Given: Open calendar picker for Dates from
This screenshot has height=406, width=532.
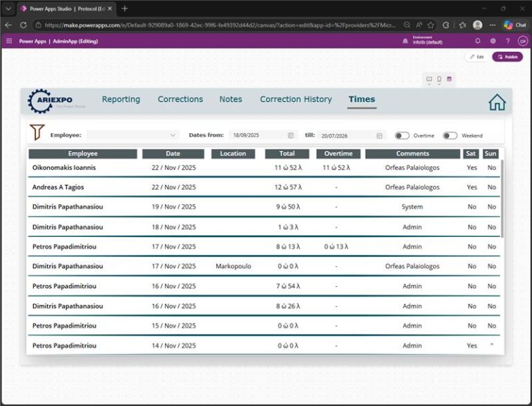Looking at the screenshot, I should (x=291, y=135).
